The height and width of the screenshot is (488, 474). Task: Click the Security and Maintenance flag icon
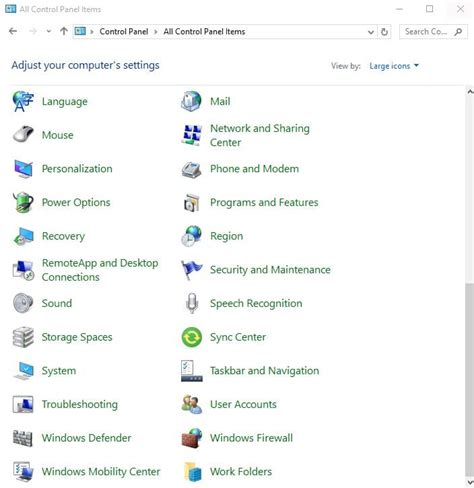(191, 270)
